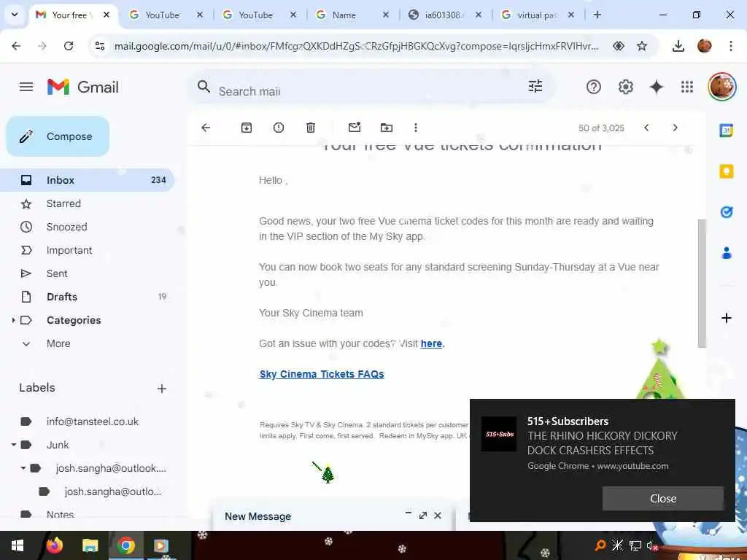
Task: Click the search magnifier icon
Action: pyautogui.click(x=204, y=87)
